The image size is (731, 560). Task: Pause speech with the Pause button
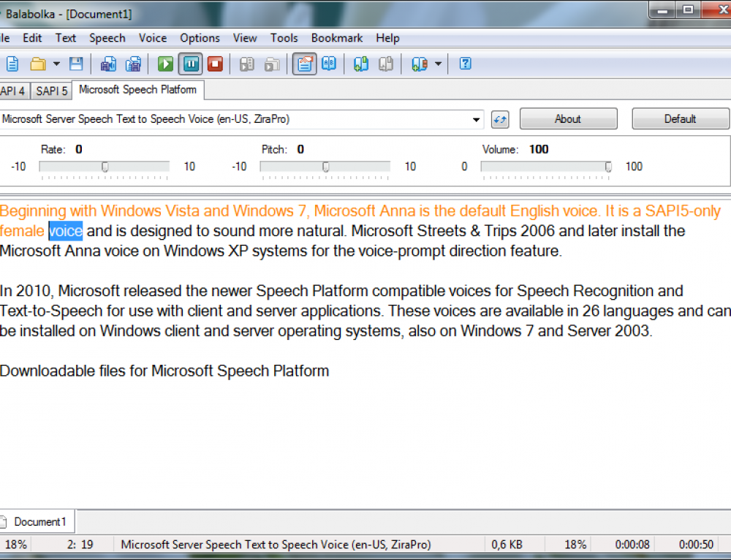pyautogui.click(x=190, y=64)
